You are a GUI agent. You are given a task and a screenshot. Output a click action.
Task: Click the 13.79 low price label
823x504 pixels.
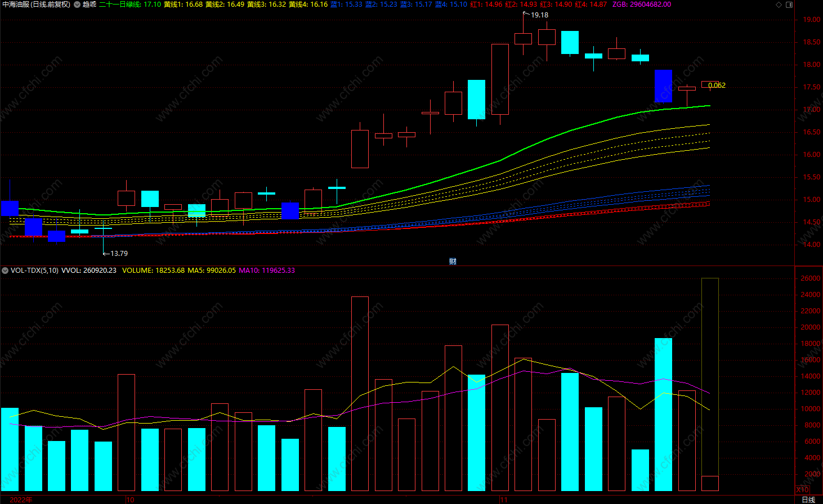[x=119, y=254]
